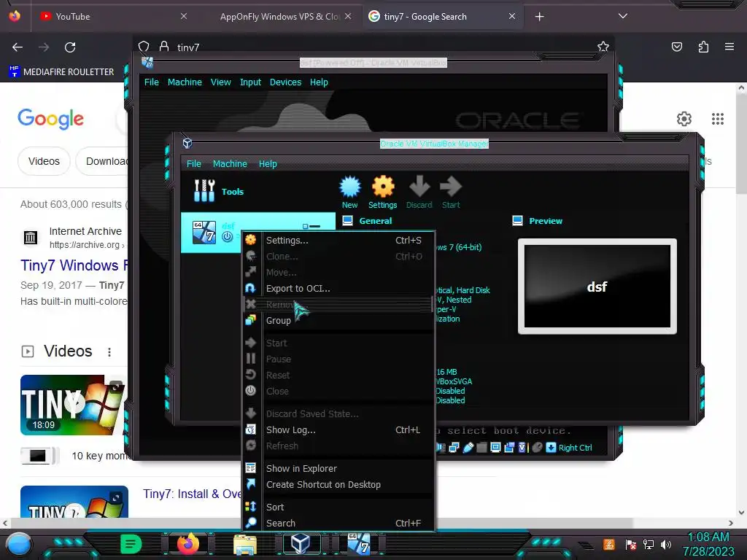This screenshot has width=747, height=560.
Task: Click the volume speaker tray icon
Action: [x=665, y=544]
